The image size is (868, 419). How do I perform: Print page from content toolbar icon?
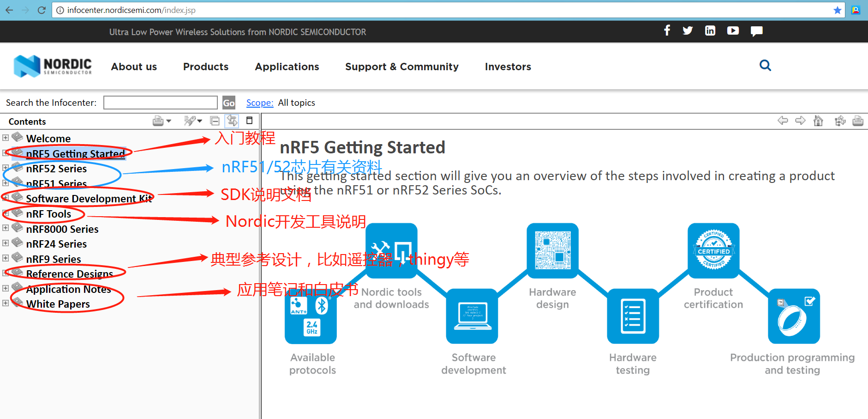tap(858, 121)
